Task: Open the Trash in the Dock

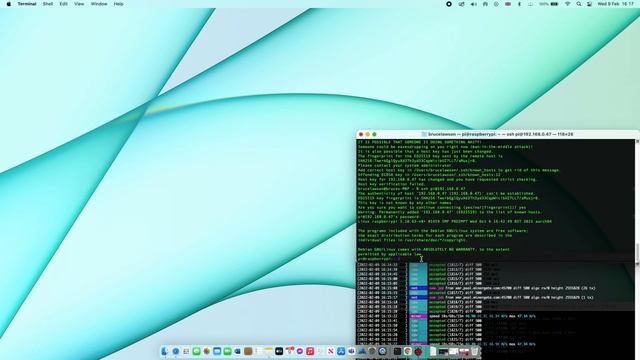Action: 474,351
